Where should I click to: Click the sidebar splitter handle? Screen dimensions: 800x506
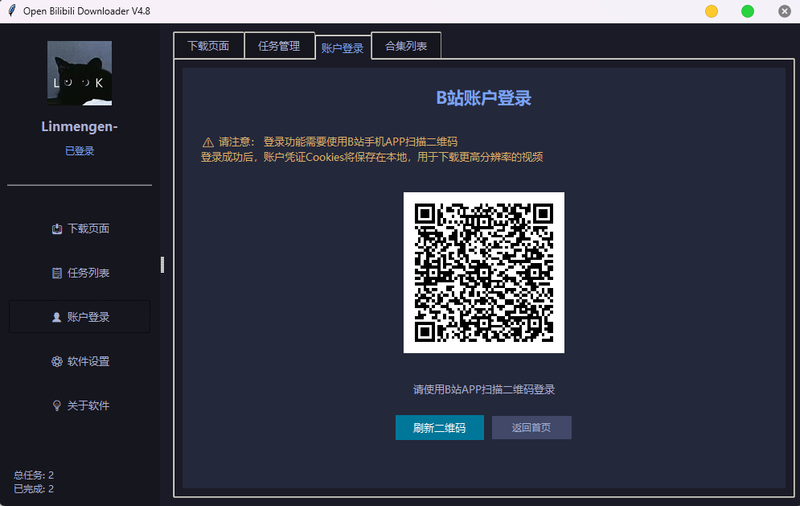click(162, 265)
